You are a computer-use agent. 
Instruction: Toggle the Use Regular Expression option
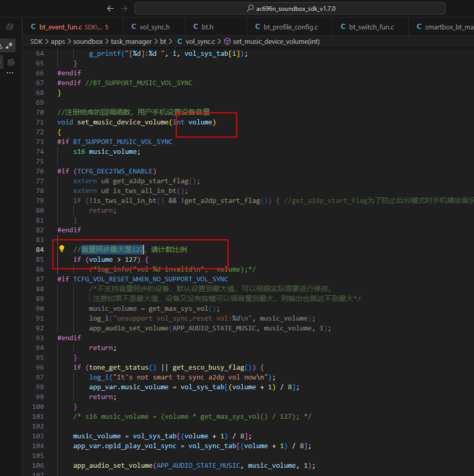10,45
